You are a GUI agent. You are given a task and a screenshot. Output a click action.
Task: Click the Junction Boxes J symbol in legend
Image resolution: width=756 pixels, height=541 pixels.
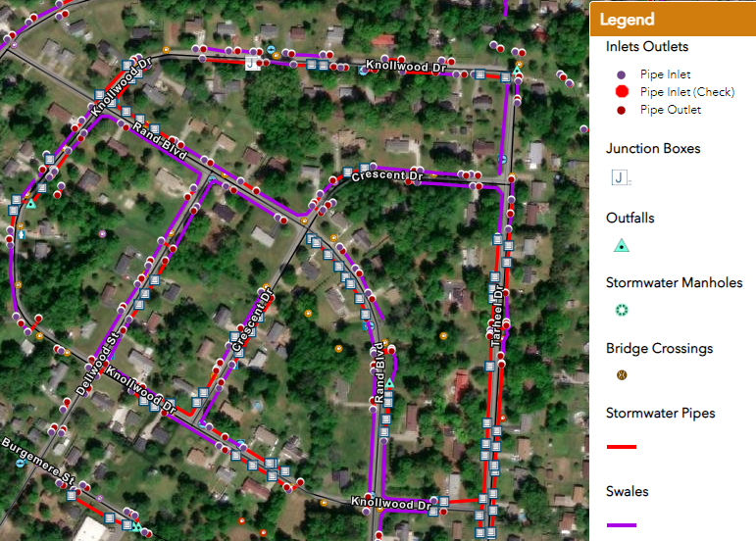pos(621,177)
